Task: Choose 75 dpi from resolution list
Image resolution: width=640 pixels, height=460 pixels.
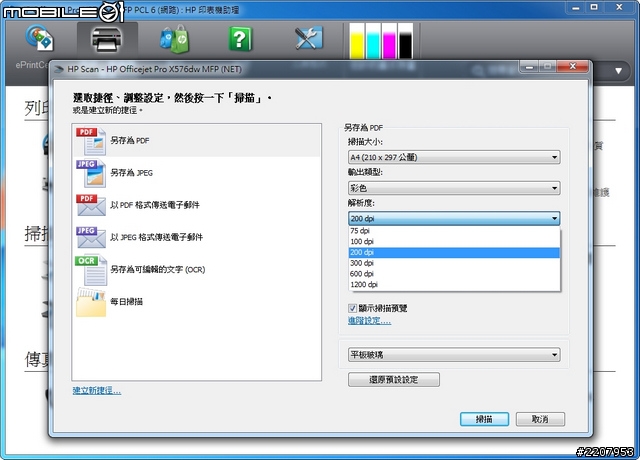Action: [454, 231]
